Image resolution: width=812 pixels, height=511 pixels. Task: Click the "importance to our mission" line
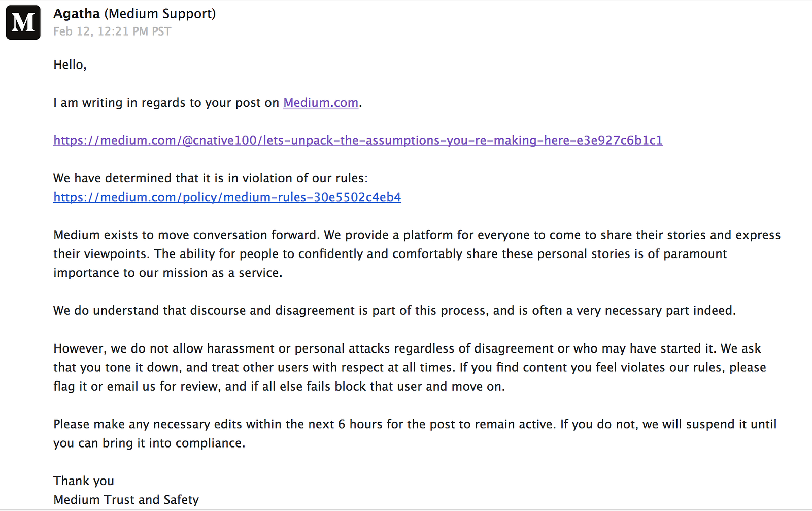(x=167, y=273)
